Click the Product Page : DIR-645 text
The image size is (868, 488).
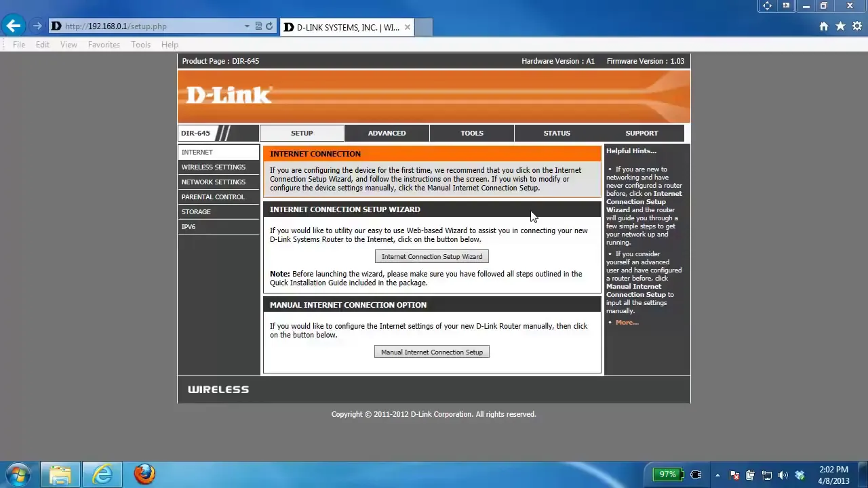pyautogui.click(x=220, y=61)
